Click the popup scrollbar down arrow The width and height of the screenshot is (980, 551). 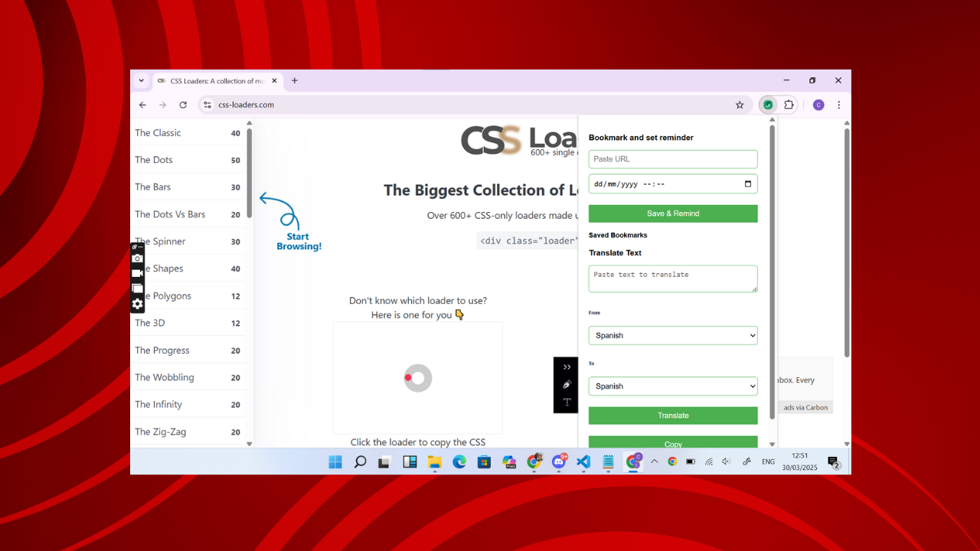(772, 444)
